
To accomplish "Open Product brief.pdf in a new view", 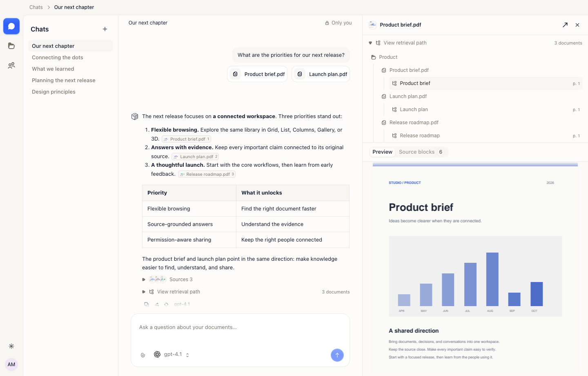I will point(565,25).
